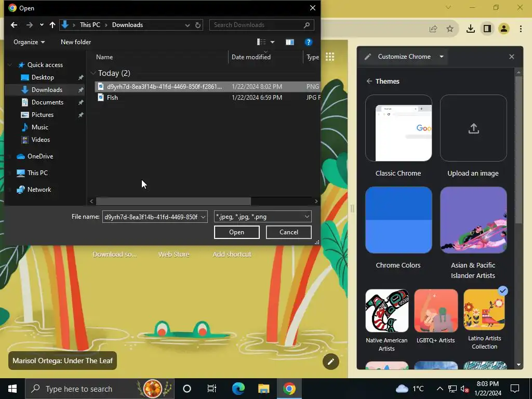532x399 pixels.
Task: Click the horizontal scrollbar in file list
Action: coord(174,201)
